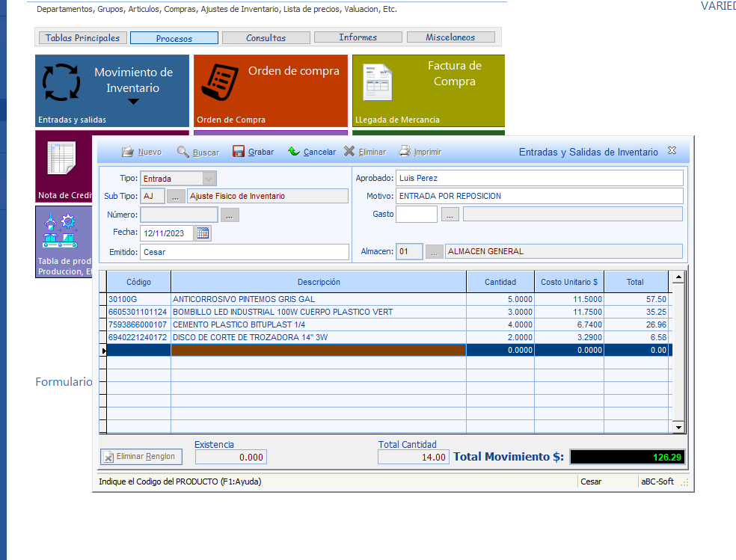Click the Eliminar Renglon button
736x560 pixels.
tap(141, 457)
